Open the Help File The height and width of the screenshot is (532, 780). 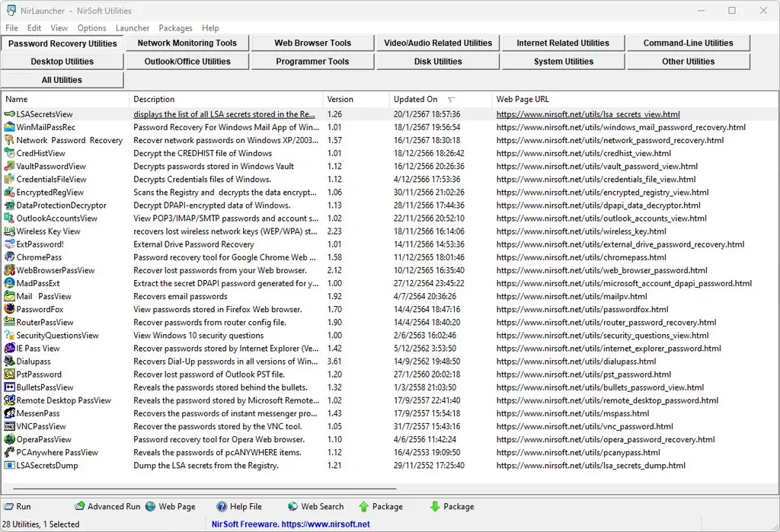(x=239, y=507)
